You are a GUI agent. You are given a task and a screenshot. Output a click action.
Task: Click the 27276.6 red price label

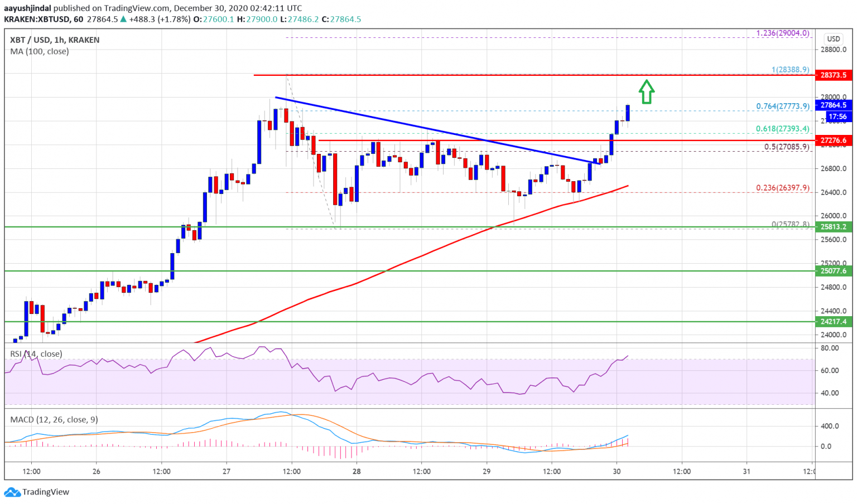point(834,140)
